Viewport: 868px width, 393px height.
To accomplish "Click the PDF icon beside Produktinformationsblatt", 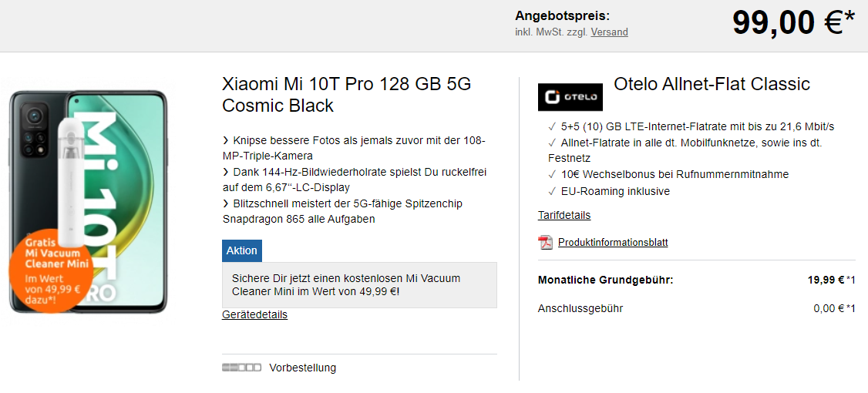I will [546, 243].
